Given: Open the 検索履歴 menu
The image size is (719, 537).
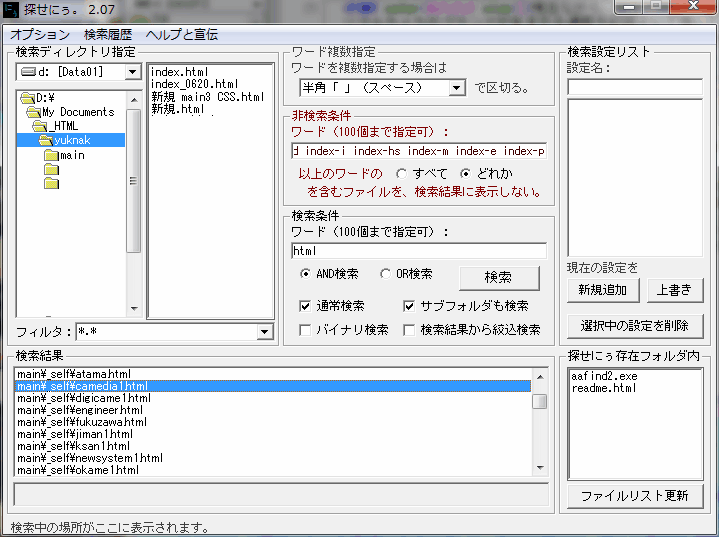Looking at the screenshot, I should [108, 34].
